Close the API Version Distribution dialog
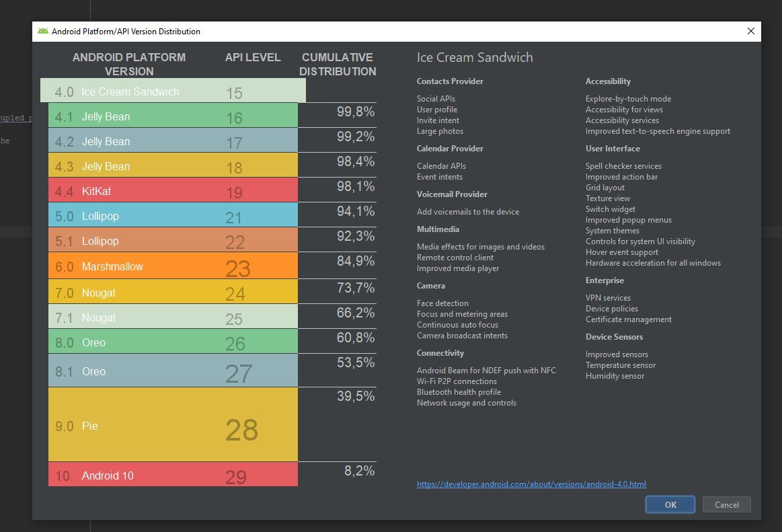The image size is (782, 532). point(750,32)
